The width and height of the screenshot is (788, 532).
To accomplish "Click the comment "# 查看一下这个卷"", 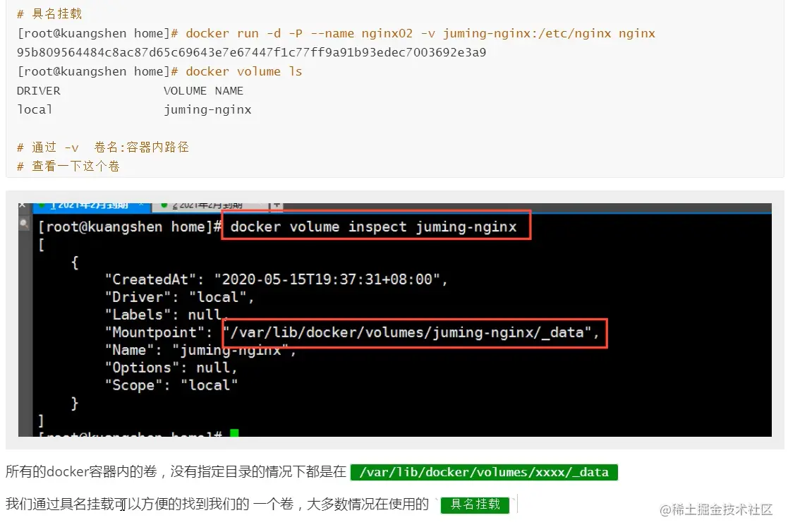I will coord(68,167).
